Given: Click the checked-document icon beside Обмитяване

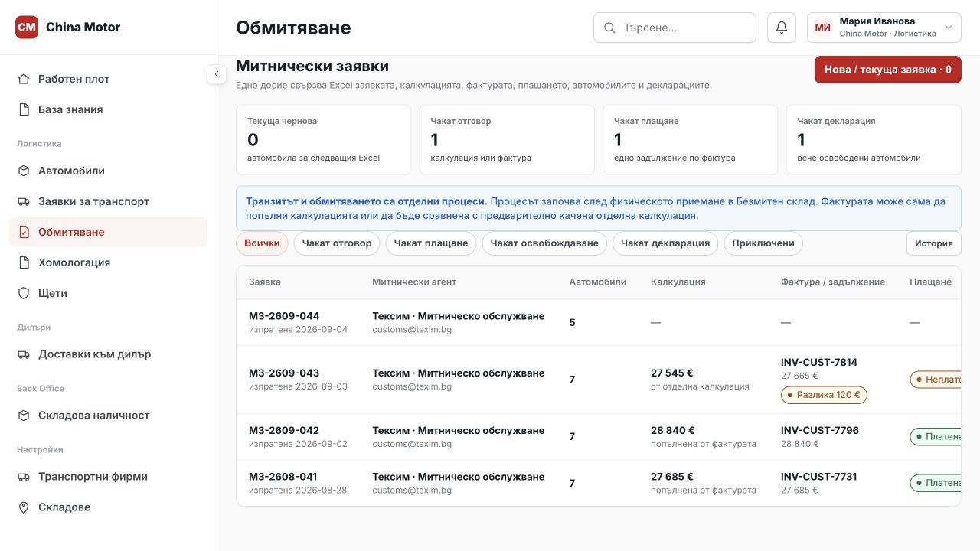Looking at the screenshot, I should click(x=24, y=232).
